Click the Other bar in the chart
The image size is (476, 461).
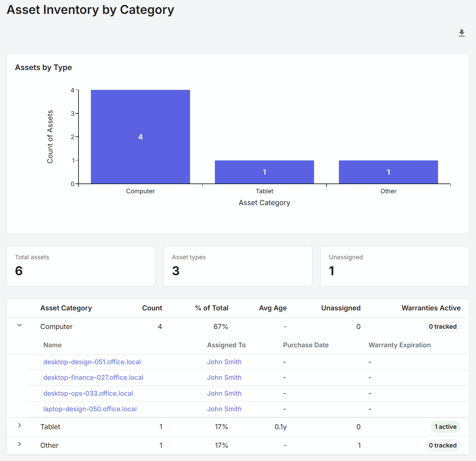(x=388, y=172)
